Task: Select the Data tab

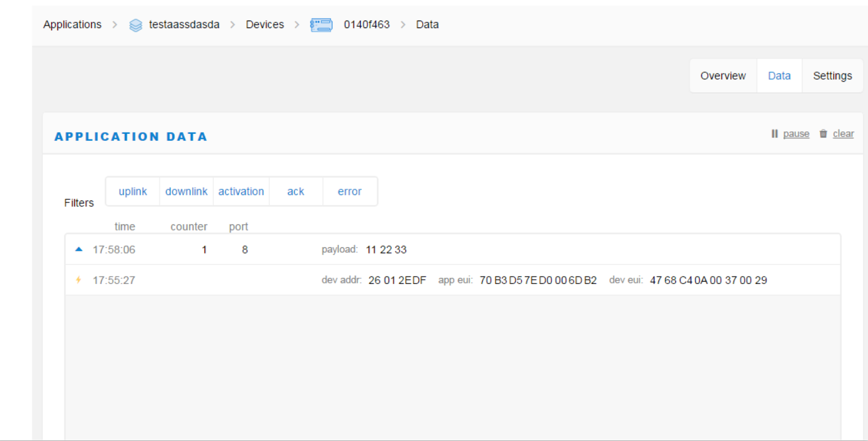Action: point(779,75)
